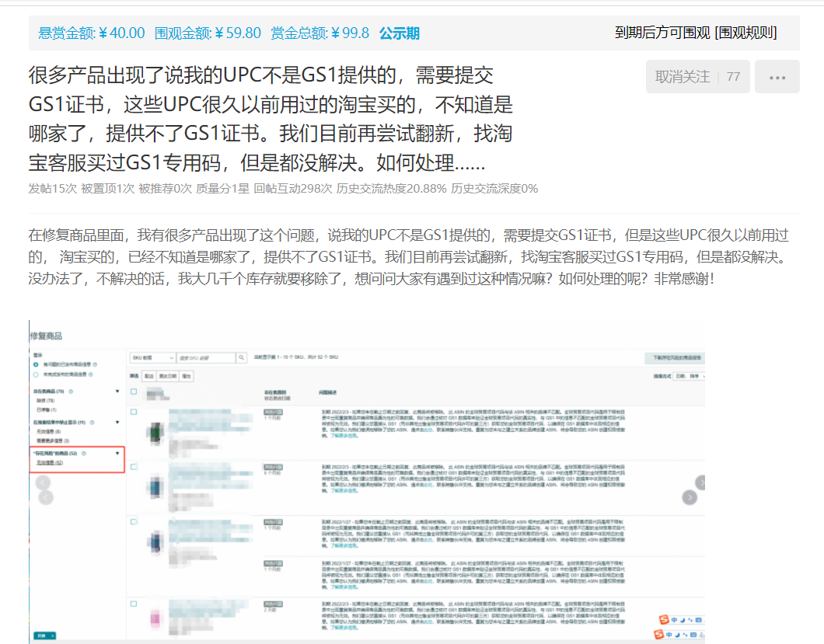This screenshot has height=644, width=824.
Task: Collapse the "存在风险"的商品 (52) section arrow
Action: click(x=117, y=454)
